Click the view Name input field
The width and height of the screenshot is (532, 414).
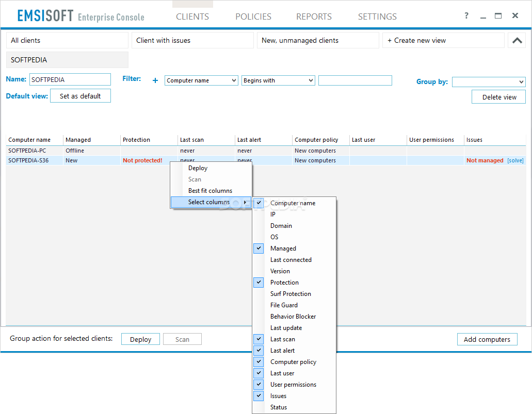pos(70,79)
